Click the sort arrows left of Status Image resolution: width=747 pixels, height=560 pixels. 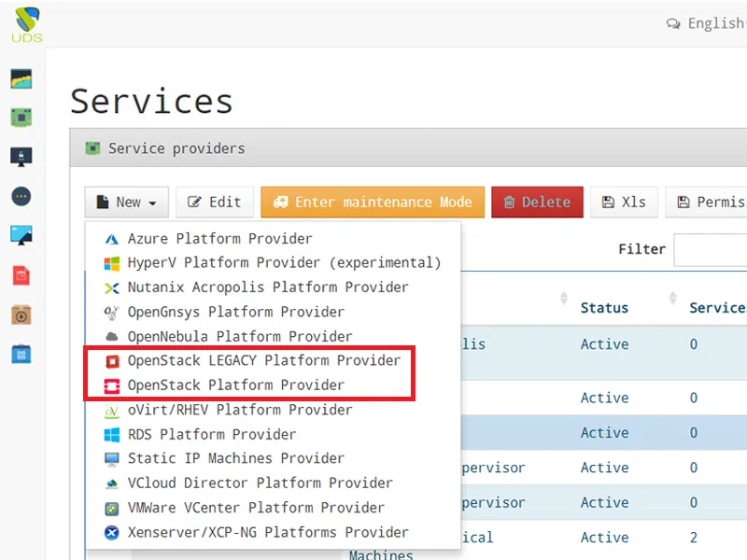click(564, 298)
